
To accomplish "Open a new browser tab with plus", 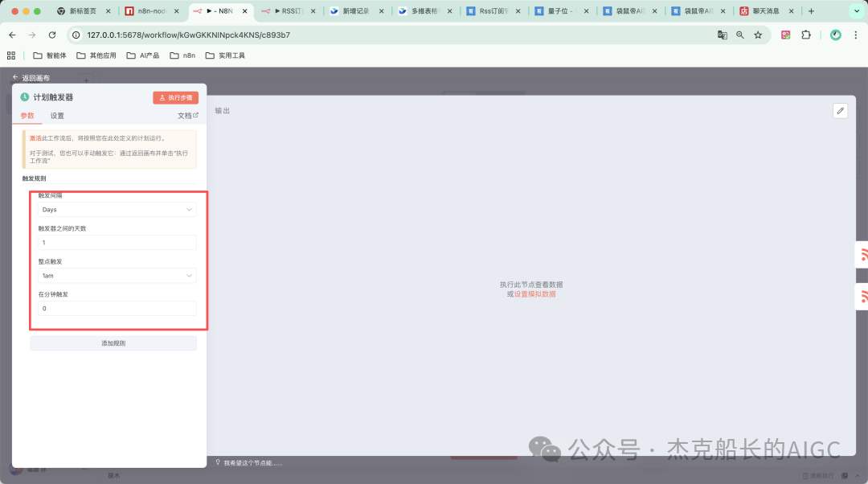I will 811,11.
